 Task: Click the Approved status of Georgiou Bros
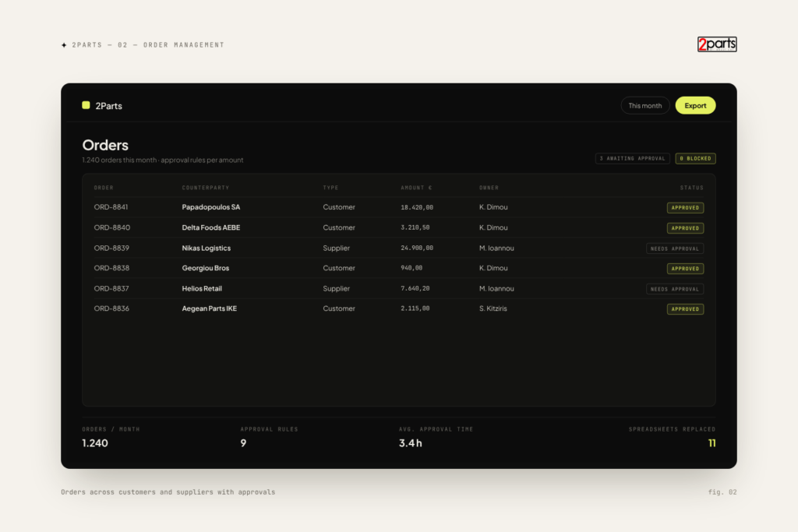pyautogui.click(x=685, y=269)
